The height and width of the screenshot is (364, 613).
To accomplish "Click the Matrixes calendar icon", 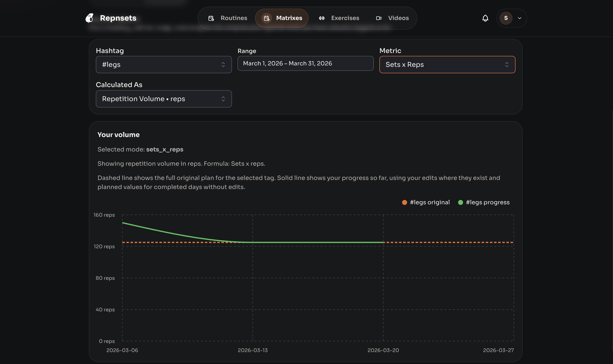I will pyautogui.click(x=267, y=18).
